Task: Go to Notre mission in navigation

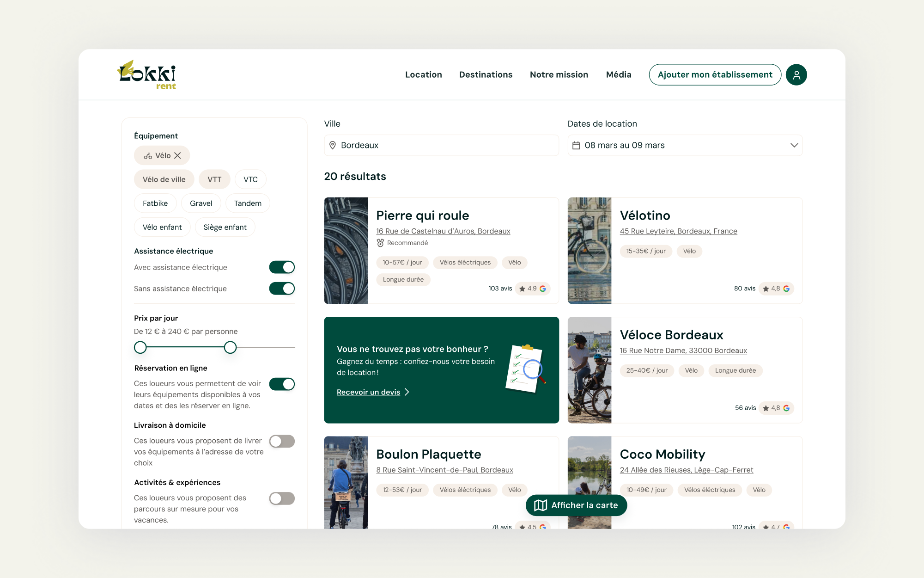Action: coord(559,75)
